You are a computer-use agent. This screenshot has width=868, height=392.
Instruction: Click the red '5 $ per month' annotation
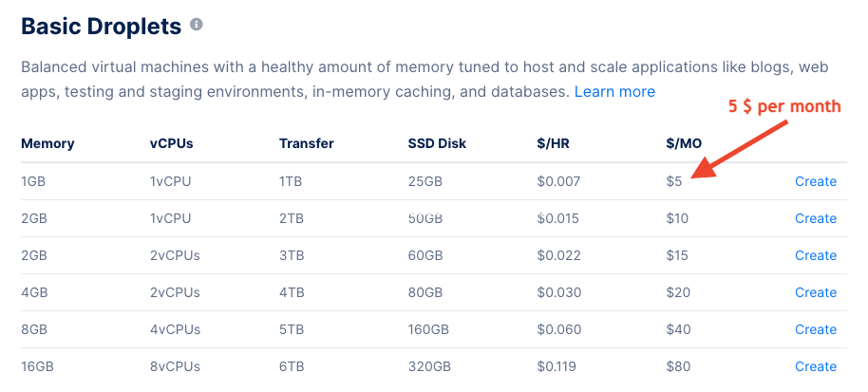(784, 106)
